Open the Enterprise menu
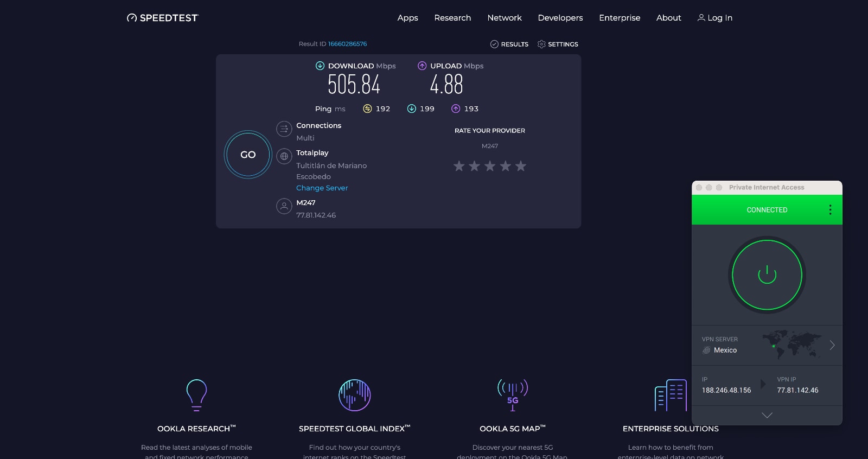 click(620, 18)
